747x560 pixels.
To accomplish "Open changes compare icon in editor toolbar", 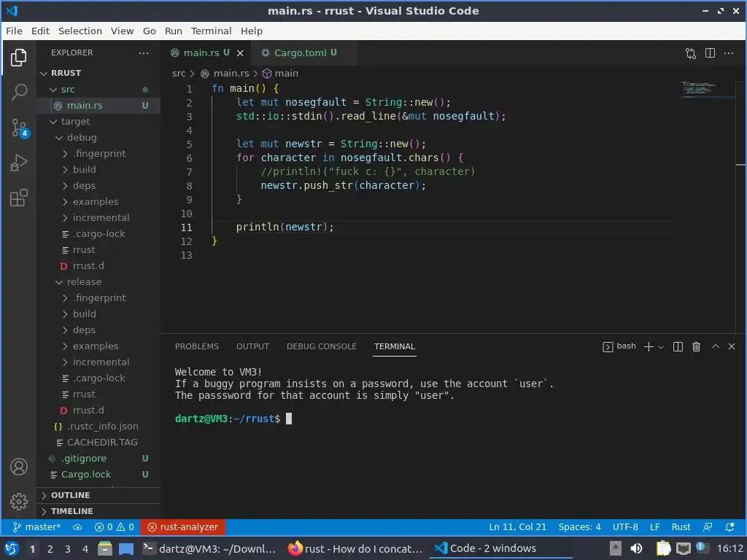I will (x=691, y=52).
